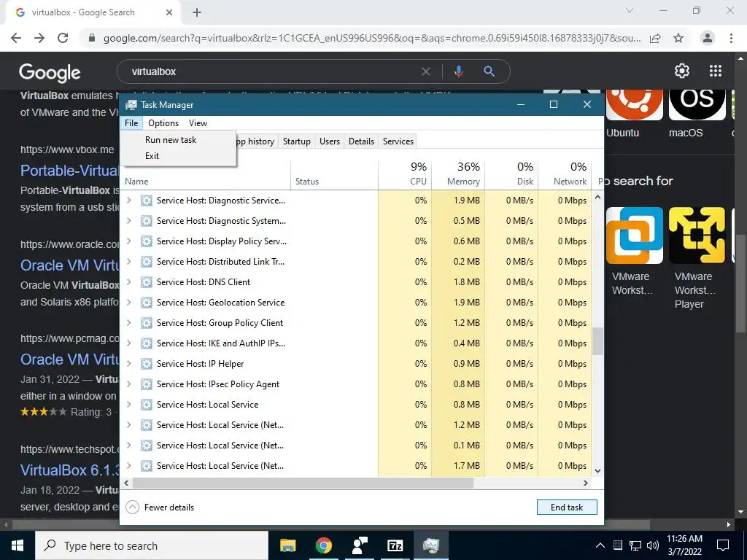Click Run new task in File menu
The width and height of the screenshot is (747, 560).
[x=171, y=139]
